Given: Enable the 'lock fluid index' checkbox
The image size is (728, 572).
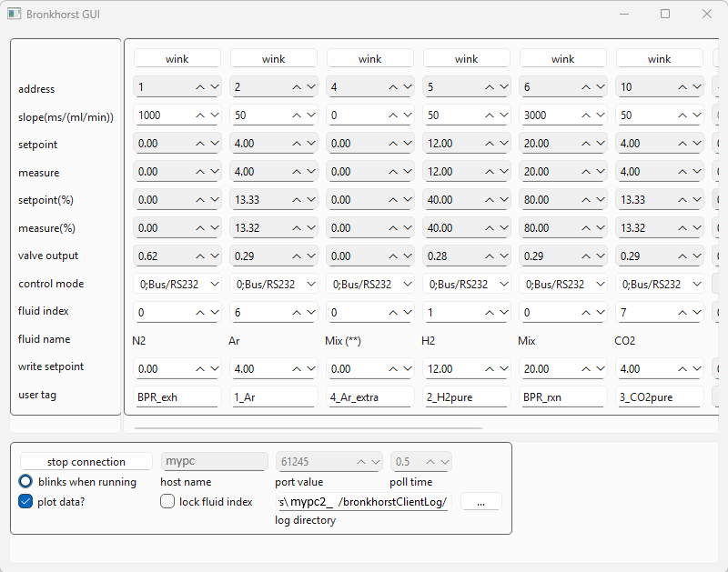Looking at the screenshot, I should 167,501.
